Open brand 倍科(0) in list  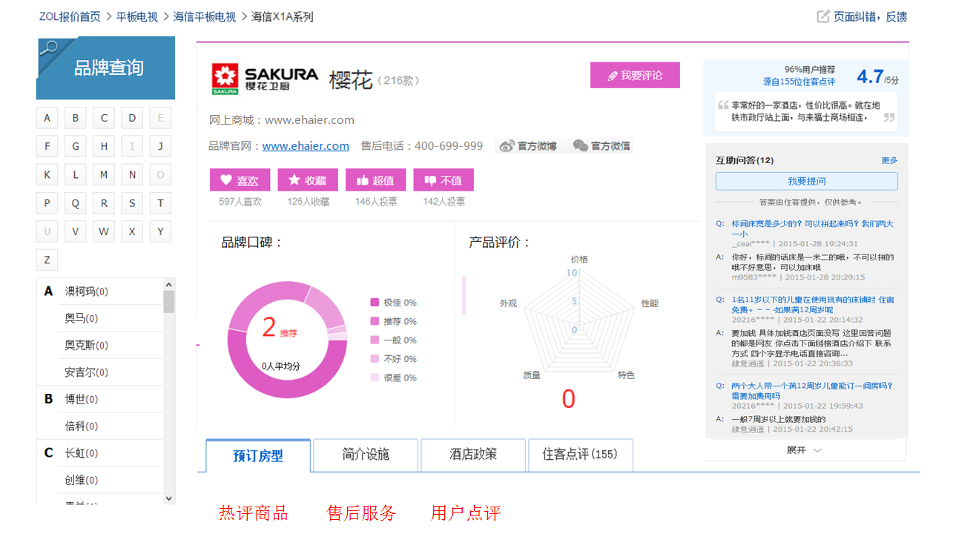(82, 426)
